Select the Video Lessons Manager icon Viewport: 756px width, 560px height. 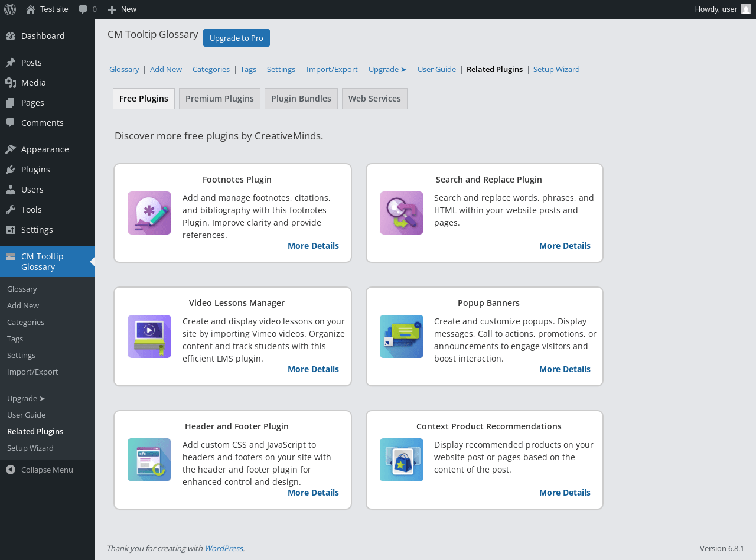(x=149, y=336)
